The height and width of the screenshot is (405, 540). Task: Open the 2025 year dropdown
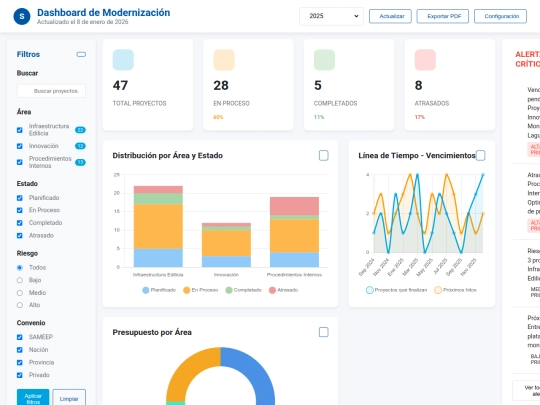click(331, 16)
